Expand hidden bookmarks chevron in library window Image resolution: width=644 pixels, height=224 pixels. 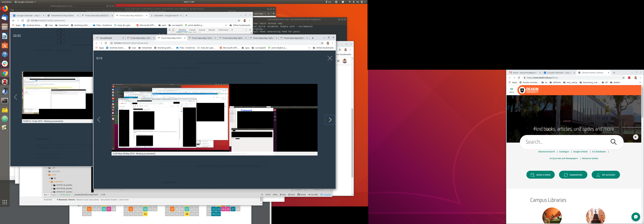(x=640, y=82)
